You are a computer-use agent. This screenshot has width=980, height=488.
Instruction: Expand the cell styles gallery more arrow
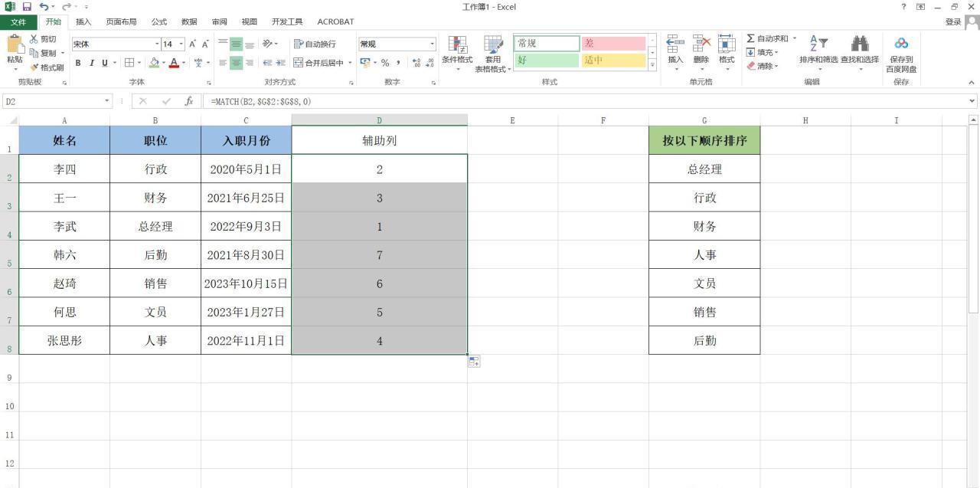pos(652,65)
